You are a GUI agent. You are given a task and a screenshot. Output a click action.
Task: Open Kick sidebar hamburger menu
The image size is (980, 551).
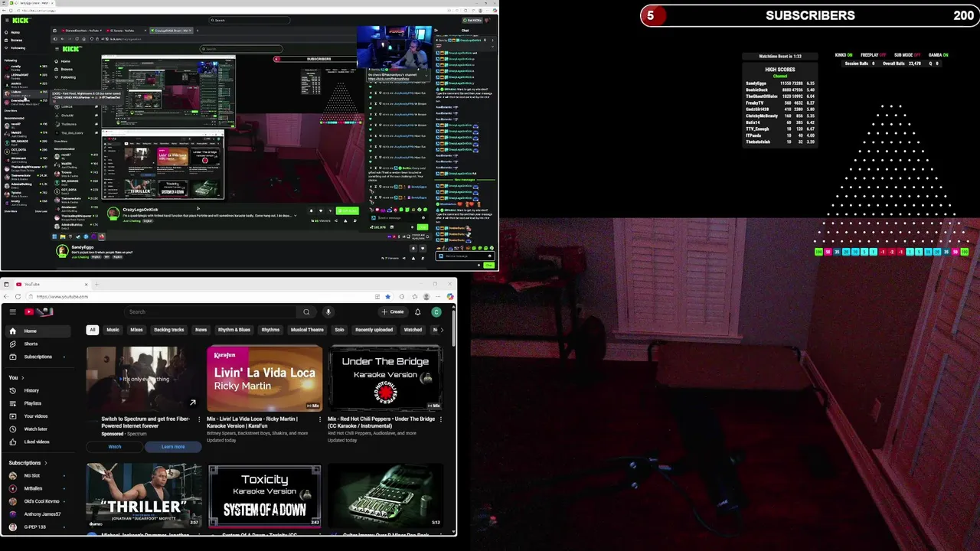[x=7, y=20]
